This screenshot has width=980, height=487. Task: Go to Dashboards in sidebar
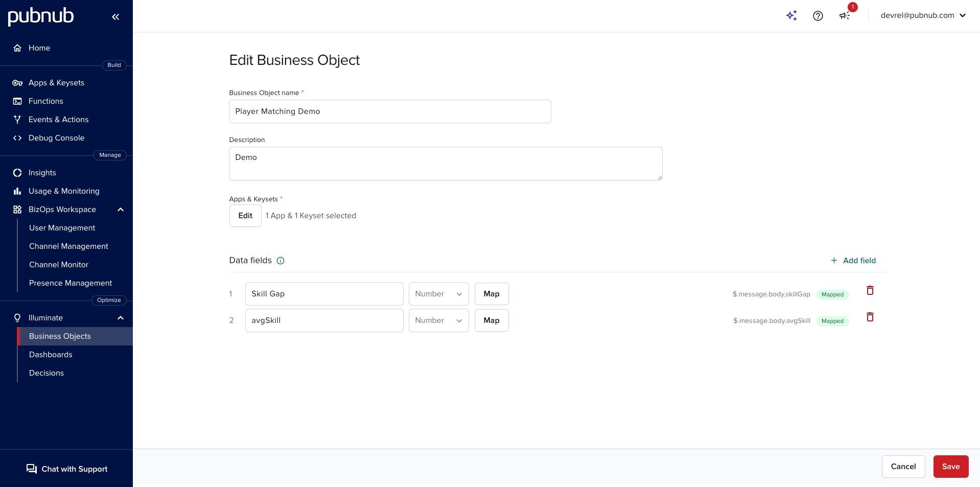(x=51, y=355)
